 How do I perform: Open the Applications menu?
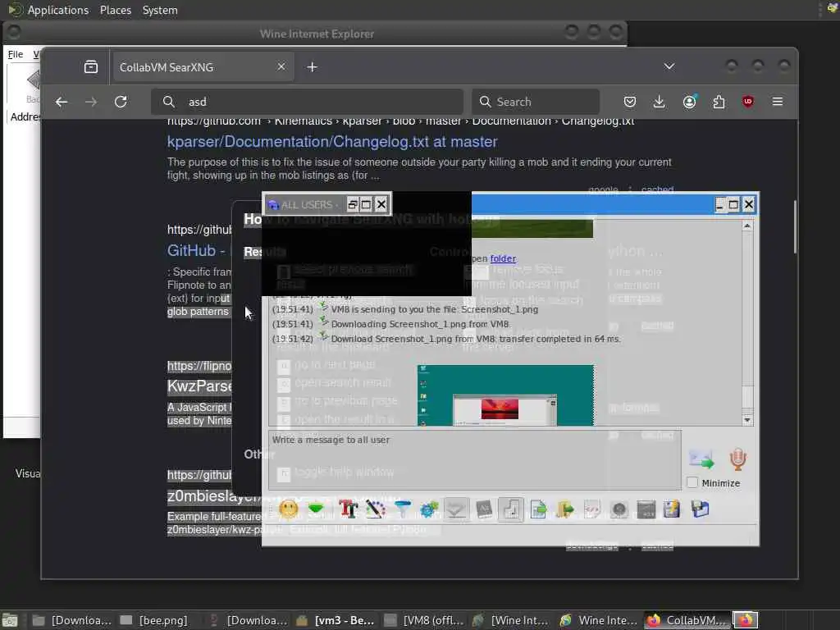[x=58, y=10]
